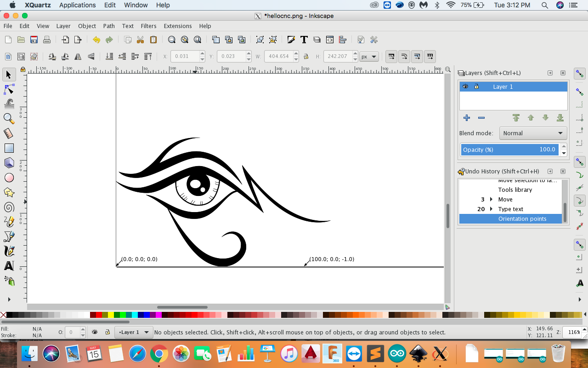Open the Path menu

(109, 26)
